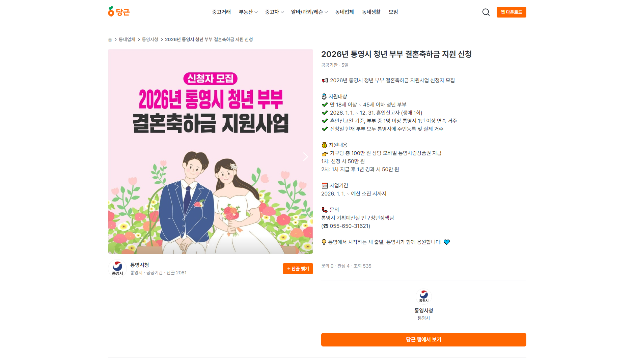The height and width of the screenshot is (364, 635).
Task: Click the wedding couple poster image
Action: click(210, 151)
